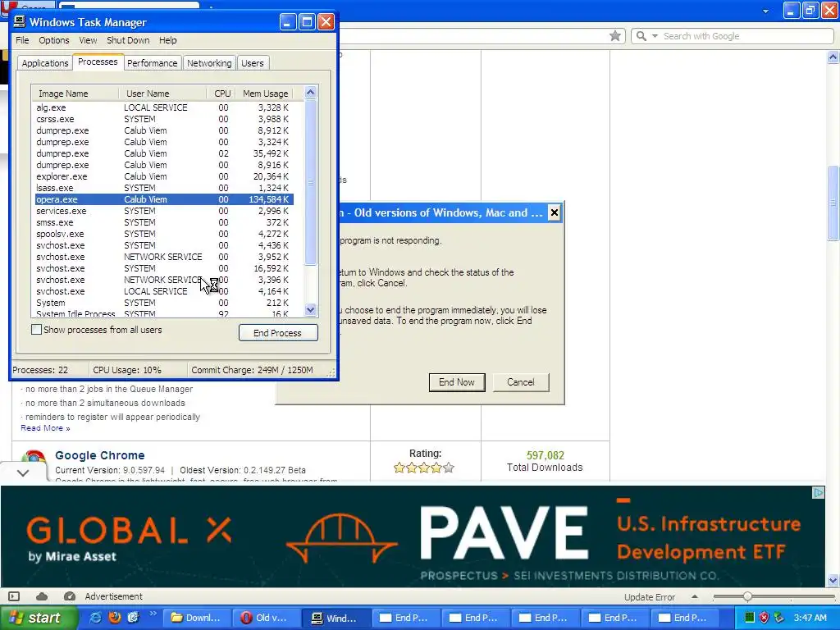
Task: Close the not-responding dialog with its X
Action: pyautogui.click(x=555, y=212)
